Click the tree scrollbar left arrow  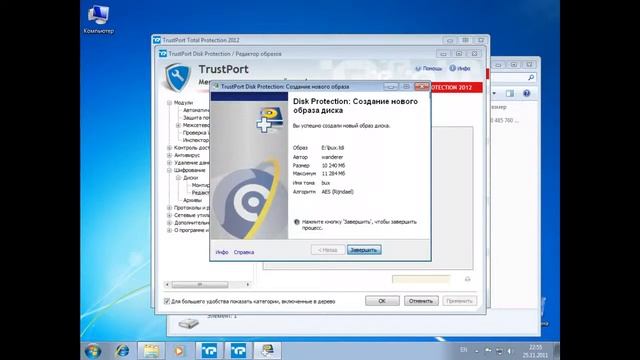(167, 284)
